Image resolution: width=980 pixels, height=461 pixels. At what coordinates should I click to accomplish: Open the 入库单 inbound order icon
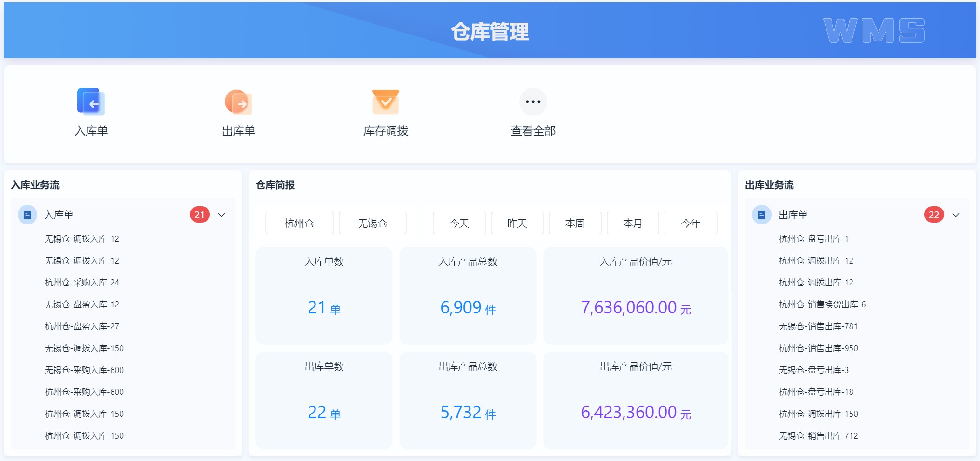[x=91, y=102]
